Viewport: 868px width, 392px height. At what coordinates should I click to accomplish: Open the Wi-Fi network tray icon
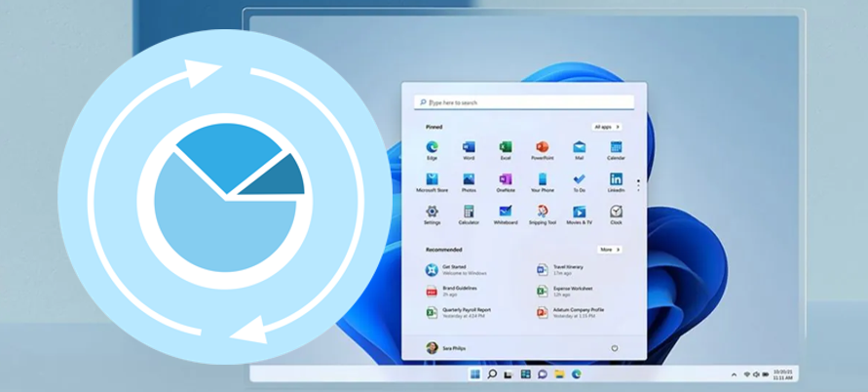[x=747, y=374]
